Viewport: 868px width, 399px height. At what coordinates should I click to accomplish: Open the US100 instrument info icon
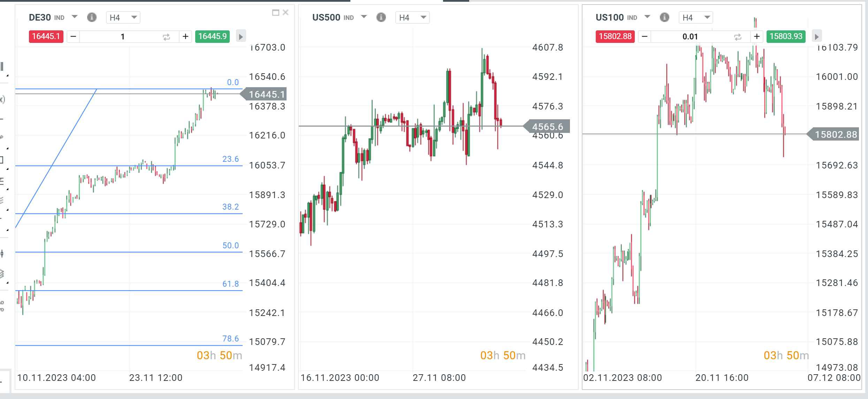(664, 17)
